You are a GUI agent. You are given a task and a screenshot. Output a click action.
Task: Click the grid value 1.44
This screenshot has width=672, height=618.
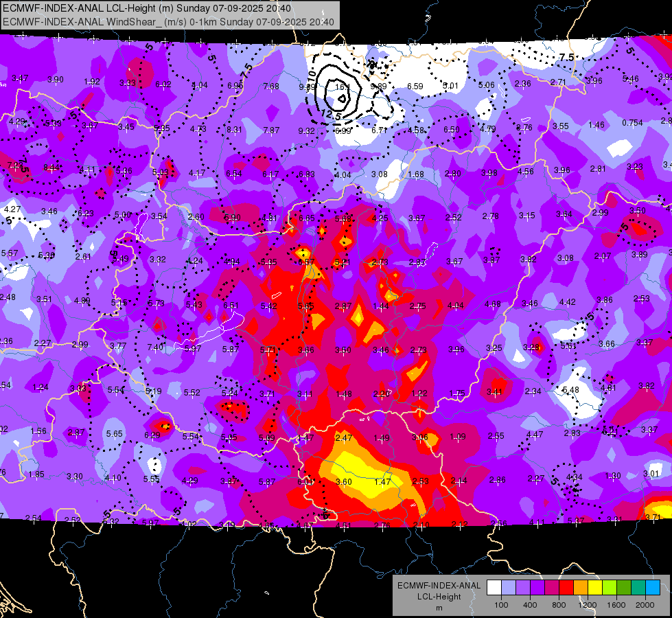pos(380,306)
